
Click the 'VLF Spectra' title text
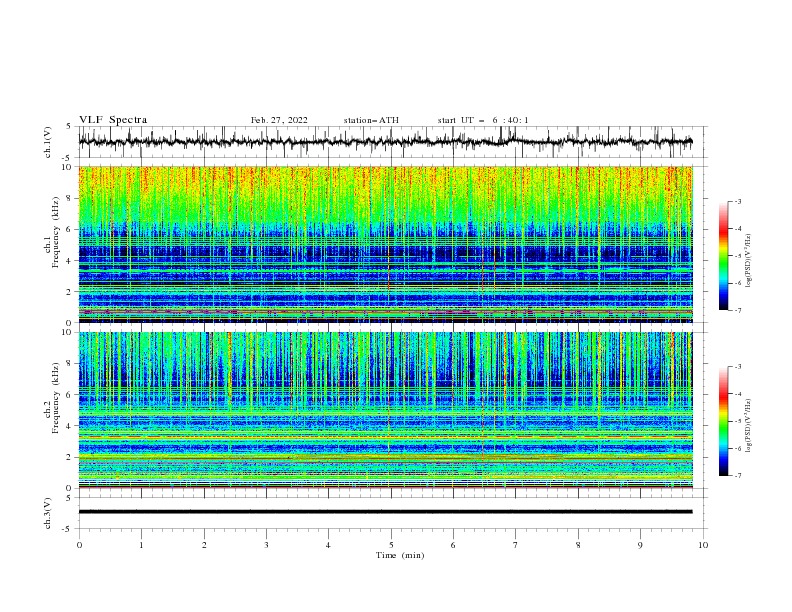tap(113, 120)
